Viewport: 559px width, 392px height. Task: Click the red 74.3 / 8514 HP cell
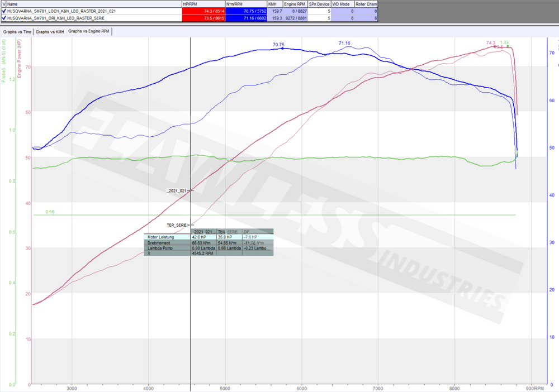204,11
